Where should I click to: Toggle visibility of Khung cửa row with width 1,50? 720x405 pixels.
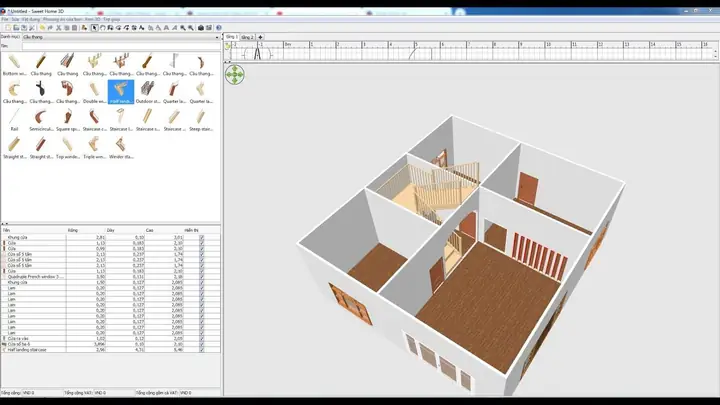[x=202, y=282]
